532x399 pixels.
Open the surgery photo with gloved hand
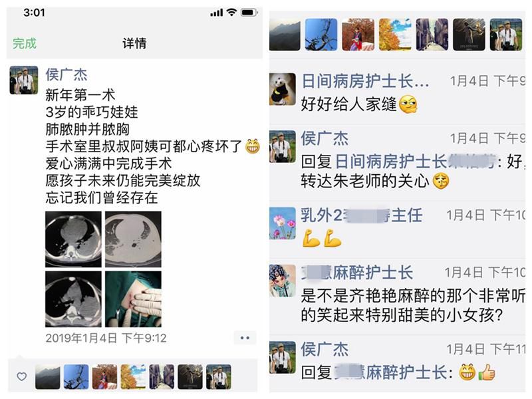click(x=133, y=299)
